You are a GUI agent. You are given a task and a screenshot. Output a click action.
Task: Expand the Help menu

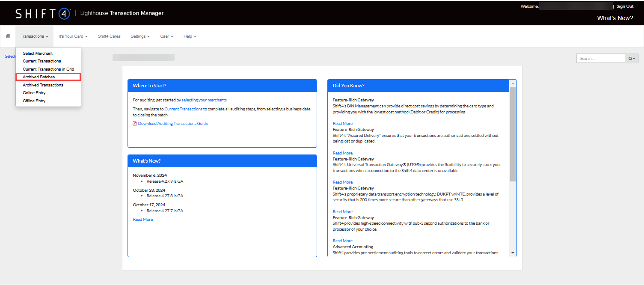(190, 36)
